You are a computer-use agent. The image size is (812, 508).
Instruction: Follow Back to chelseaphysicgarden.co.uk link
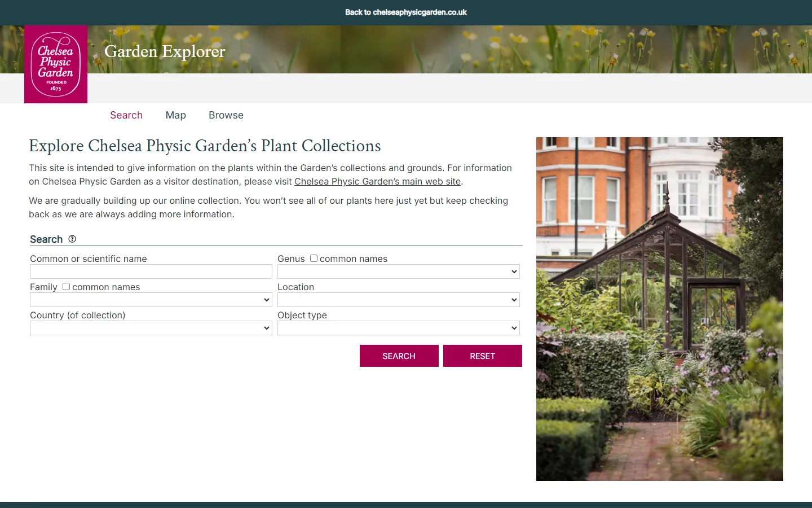click(406, 12)
